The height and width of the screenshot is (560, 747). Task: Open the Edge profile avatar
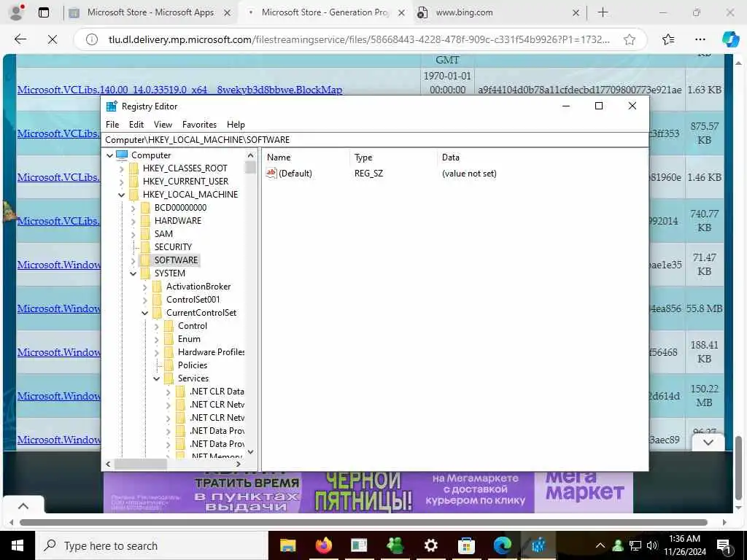point(17,12)
